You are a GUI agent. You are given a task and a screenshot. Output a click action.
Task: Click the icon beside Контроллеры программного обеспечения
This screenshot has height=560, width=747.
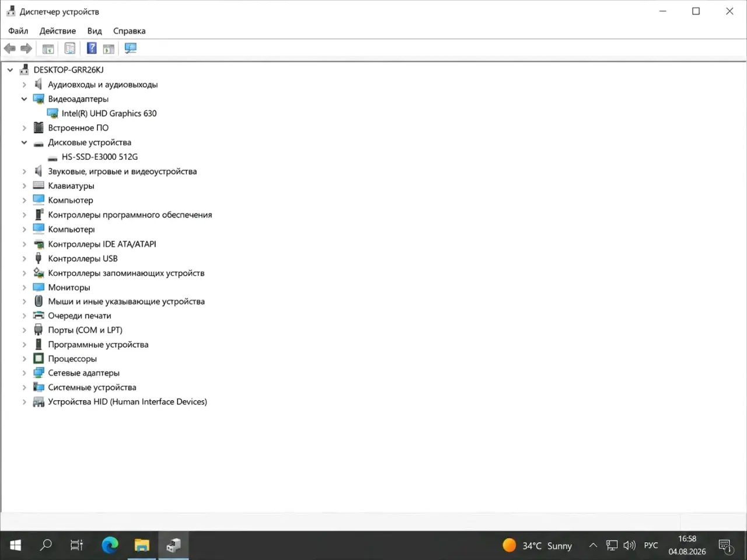tap(39, 215)
